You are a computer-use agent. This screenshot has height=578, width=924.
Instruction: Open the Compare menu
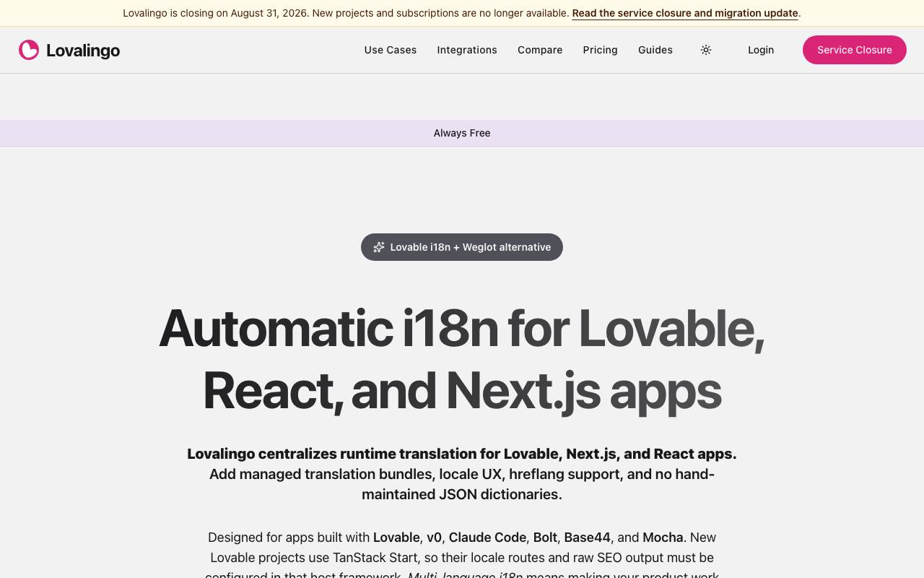point(540,50)
